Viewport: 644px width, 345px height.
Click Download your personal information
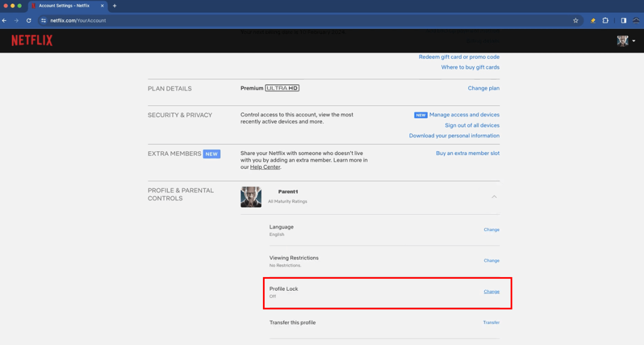(454, 136)
